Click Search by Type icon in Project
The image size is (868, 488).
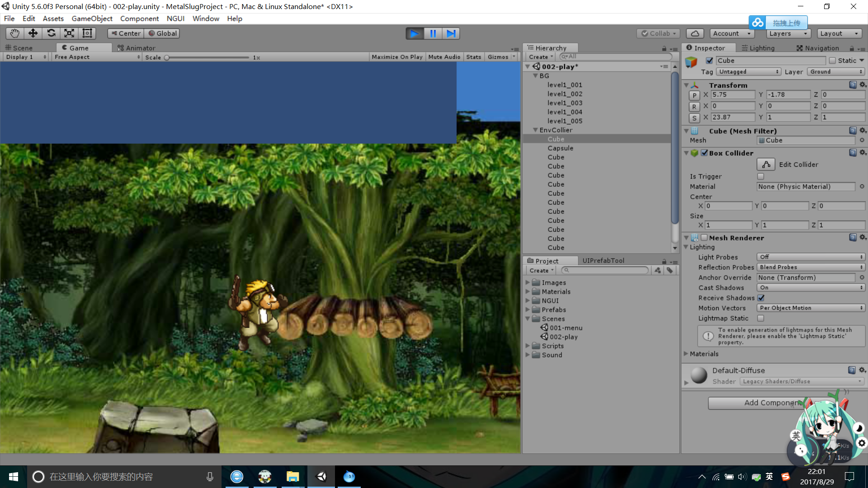pyautogui.click(x=658, y=270)
